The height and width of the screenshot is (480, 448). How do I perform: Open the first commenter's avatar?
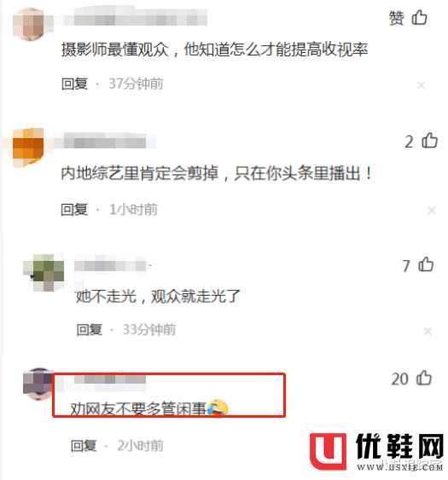[29, 24]
